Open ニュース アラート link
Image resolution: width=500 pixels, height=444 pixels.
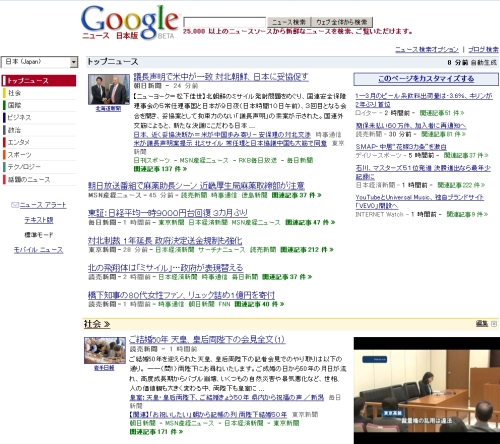[43, 205]
